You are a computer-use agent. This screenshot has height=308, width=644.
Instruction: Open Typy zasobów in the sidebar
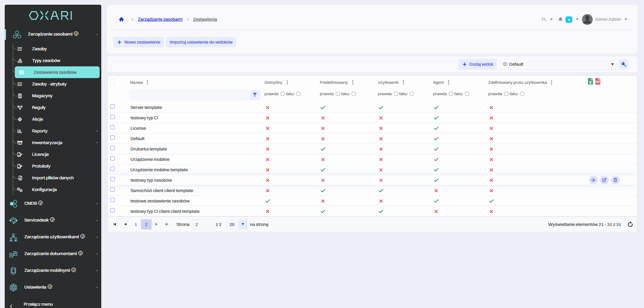[x=46, y=61]
